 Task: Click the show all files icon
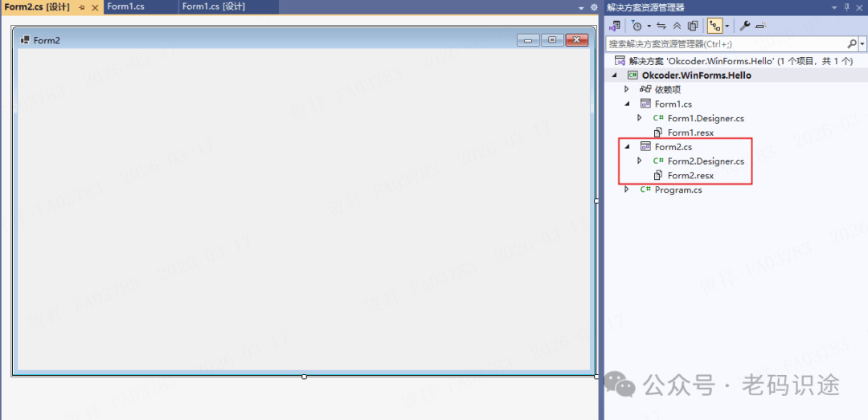(x=693, y=26)
